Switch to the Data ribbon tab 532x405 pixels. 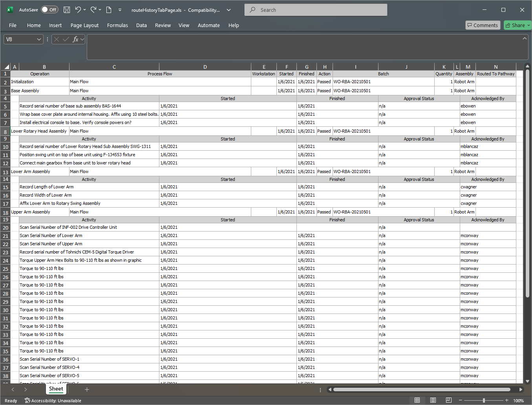click(x=141, y=25)
